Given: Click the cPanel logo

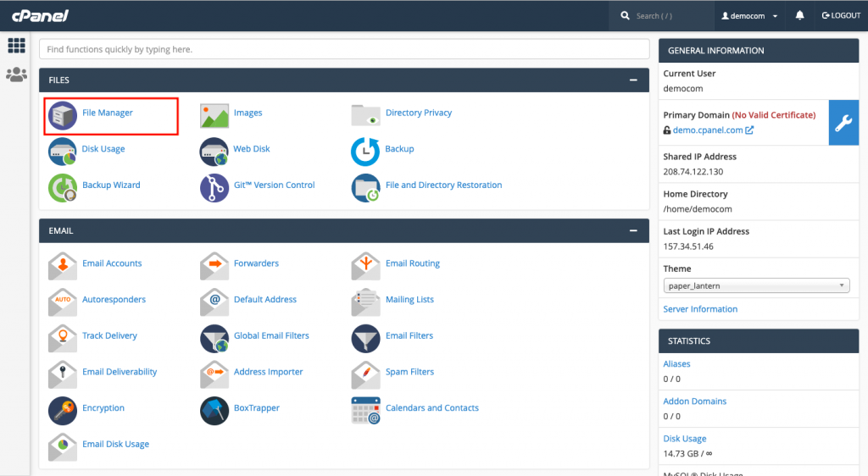Looking at the screenshot, I should (x=40, y=16).
